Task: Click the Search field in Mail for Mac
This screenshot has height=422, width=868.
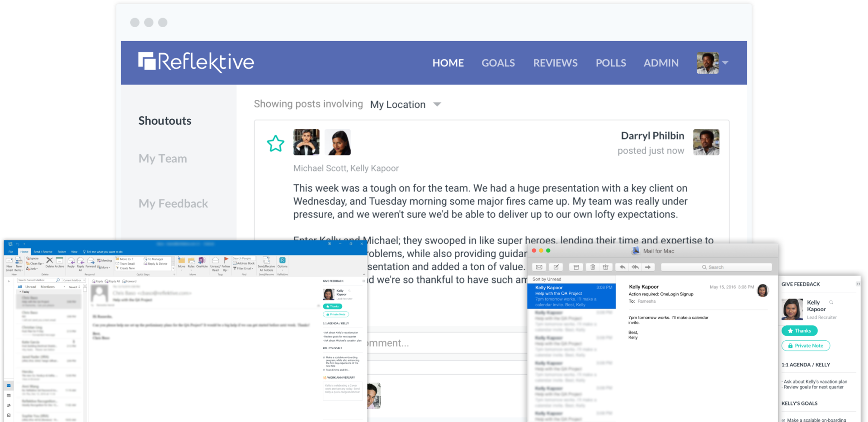Action: click(x=716, y=267)
